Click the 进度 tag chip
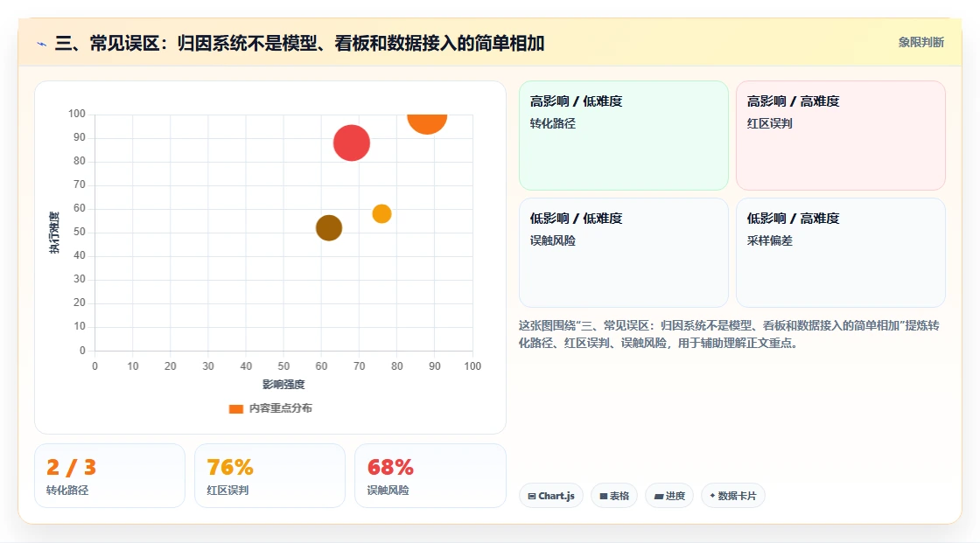Viewport: 980px width, 543px height. point(669,496)
